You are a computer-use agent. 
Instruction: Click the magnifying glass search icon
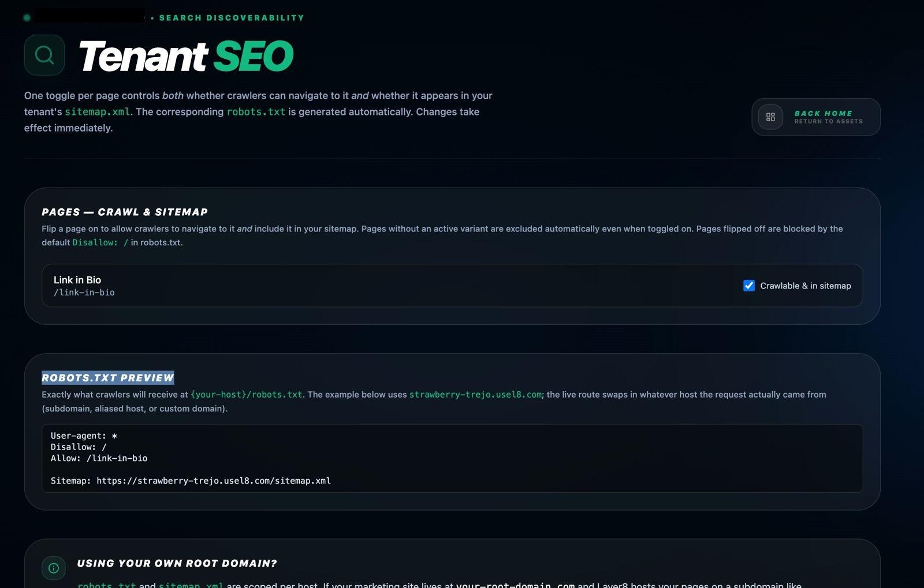pos(44,55)
